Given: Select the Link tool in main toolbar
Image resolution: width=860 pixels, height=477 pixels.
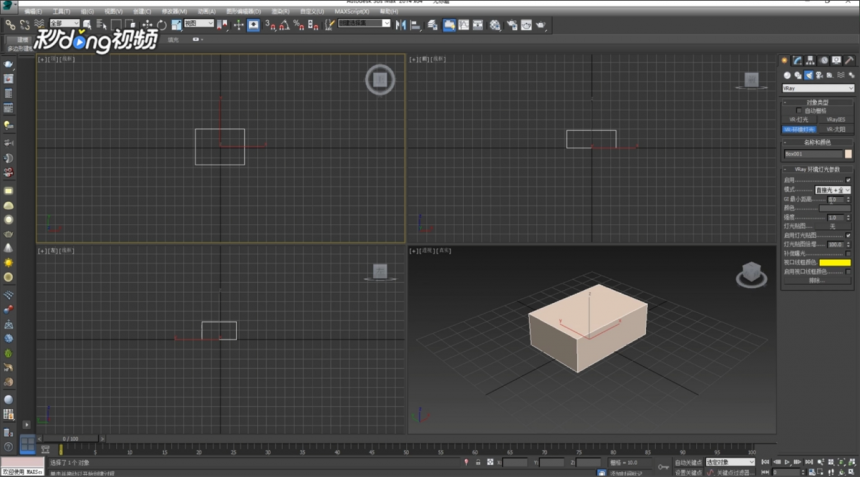Looking at the screenshot, I should [x=10, y=25].
